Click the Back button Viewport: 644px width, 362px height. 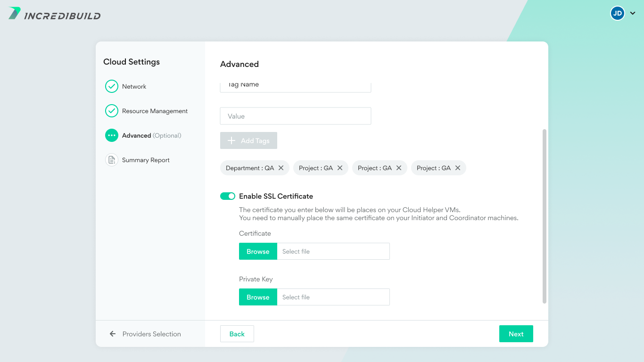(237, 334)
